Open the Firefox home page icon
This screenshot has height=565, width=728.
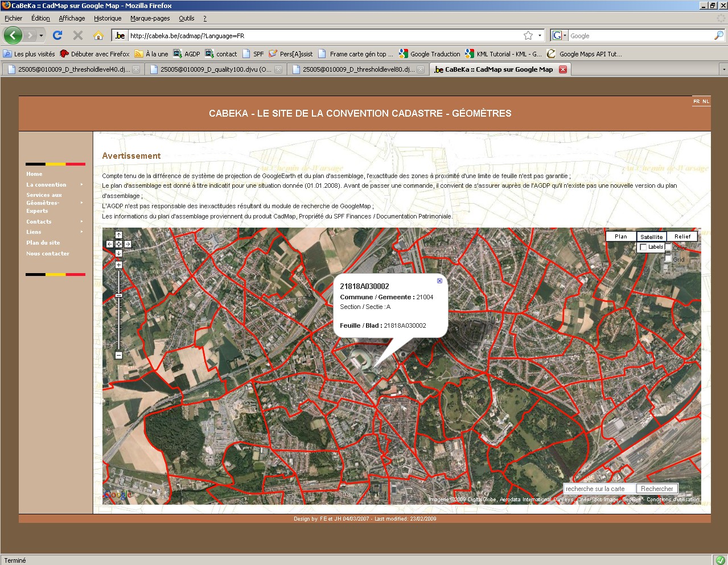click(x=98, y=35)
